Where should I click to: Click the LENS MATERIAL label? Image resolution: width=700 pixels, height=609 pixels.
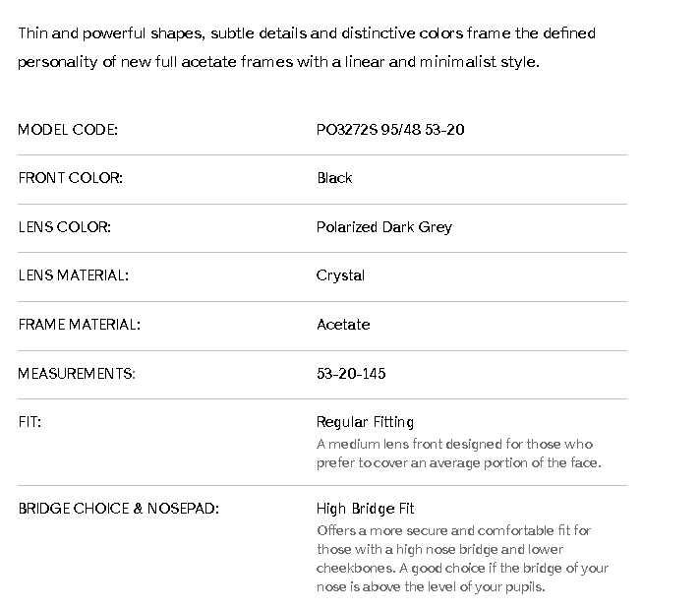(x=73, y=275)
